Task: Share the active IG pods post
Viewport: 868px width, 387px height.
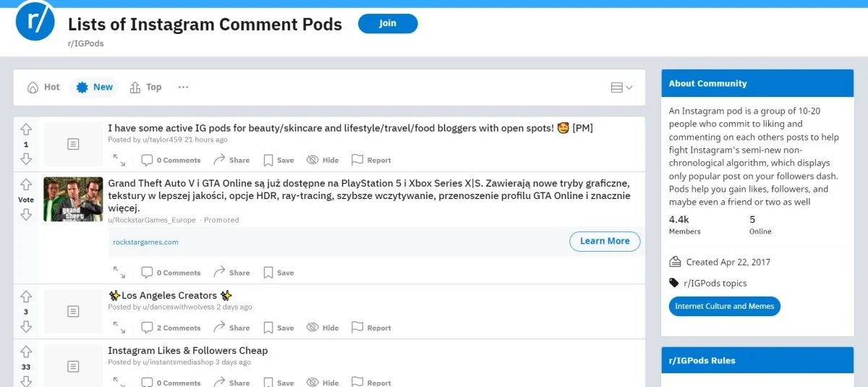Action: tap(231, 160)
